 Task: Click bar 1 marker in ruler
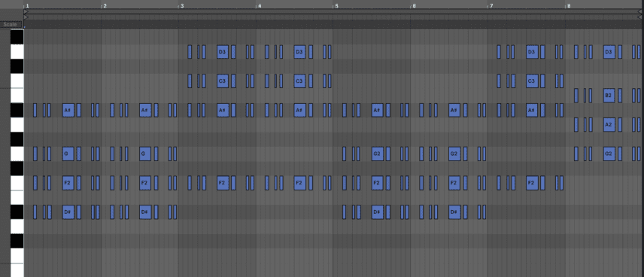point(27,6)
